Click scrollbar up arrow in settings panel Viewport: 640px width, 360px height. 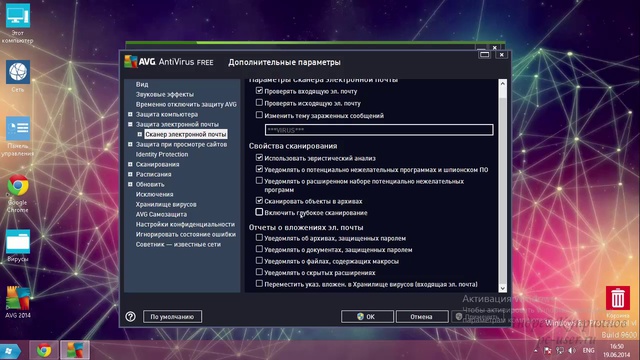502,84
